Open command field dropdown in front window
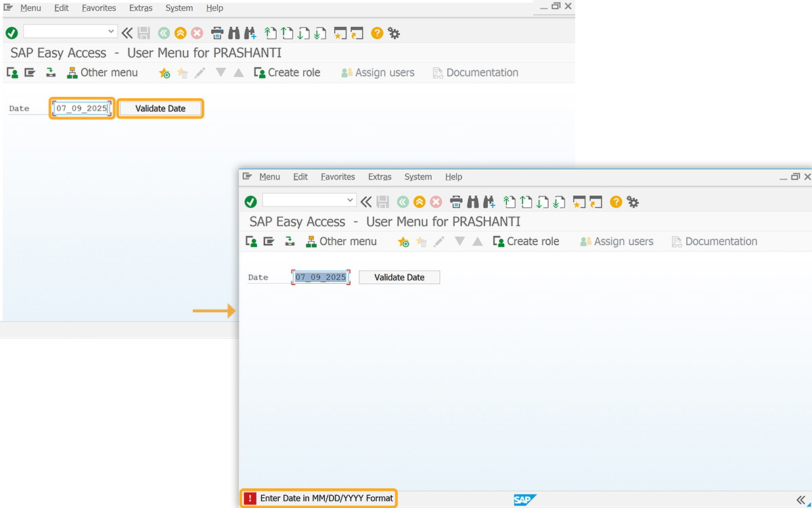The height and width of the screenshot is (508, 812). [350, 200]
